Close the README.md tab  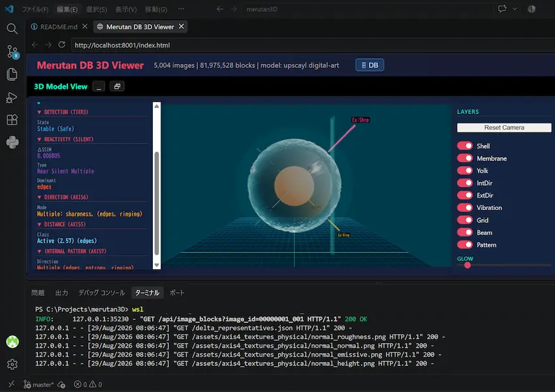(x=85, y=27)
